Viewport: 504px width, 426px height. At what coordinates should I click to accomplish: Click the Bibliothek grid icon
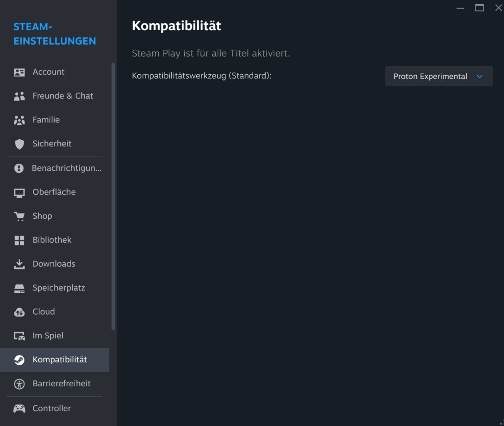point(19,240)
